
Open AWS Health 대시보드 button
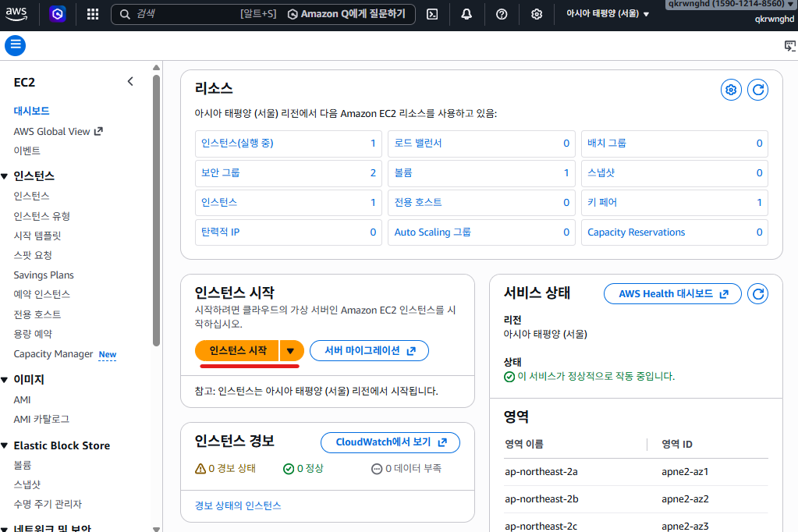(672, 294)
